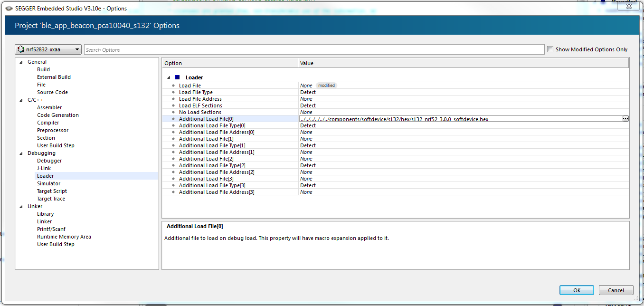Select the Load ELF Sections option row
The width and height of the screenshot is (644, 306).
pos(395,105)
